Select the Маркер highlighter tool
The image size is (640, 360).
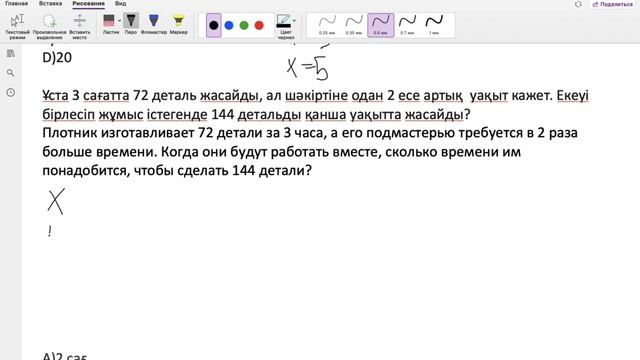tap(178, 24)
